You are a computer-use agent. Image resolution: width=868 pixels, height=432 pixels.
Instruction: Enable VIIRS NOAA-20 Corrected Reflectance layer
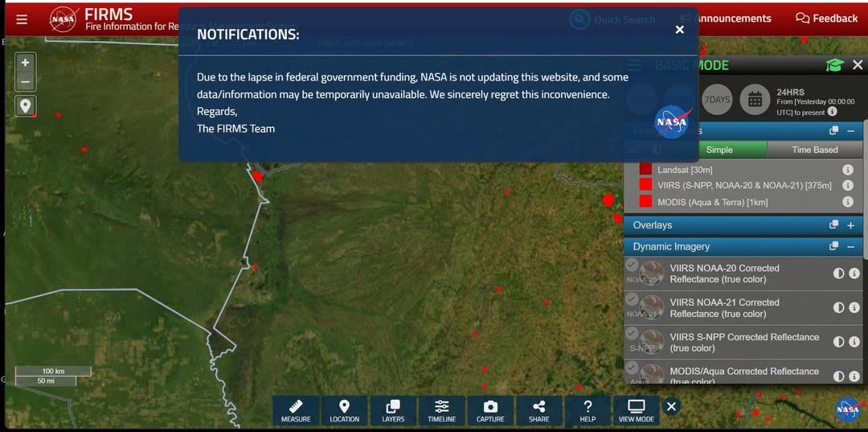[633, 265]
